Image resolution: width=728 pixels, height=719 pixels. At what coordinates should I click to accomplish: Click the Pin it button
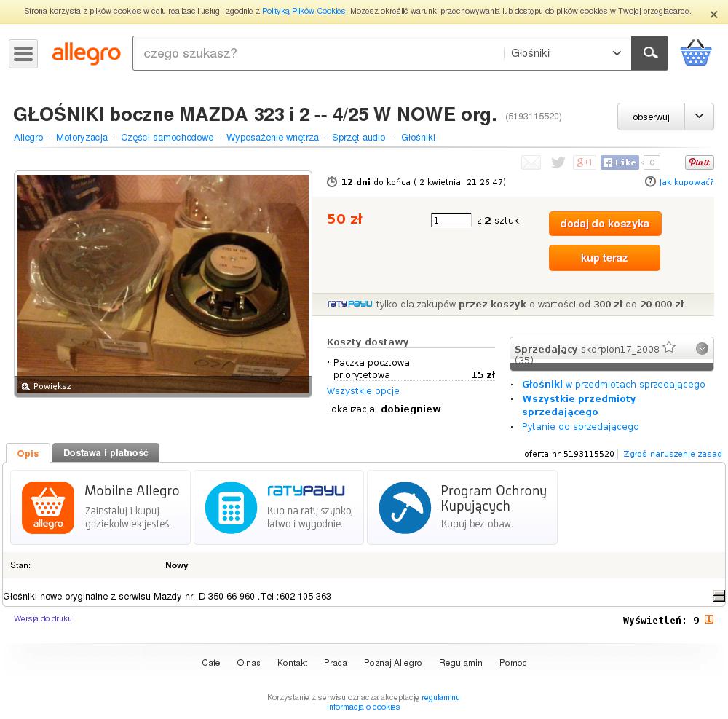point(699,162)
